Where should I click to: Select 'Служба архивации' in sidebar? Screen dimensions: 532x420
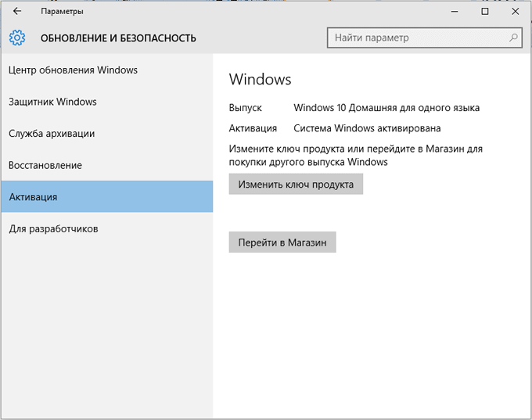[107, 133]
